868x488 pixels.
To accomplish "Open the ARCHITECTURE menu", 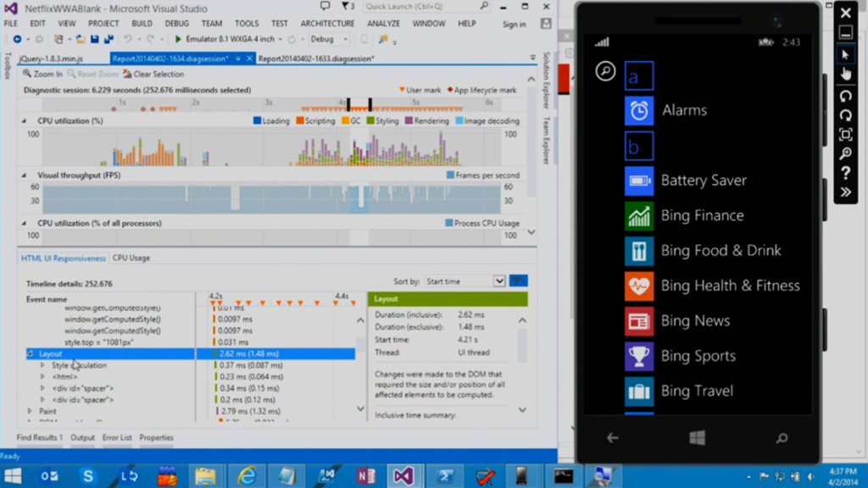I will 327,23.
